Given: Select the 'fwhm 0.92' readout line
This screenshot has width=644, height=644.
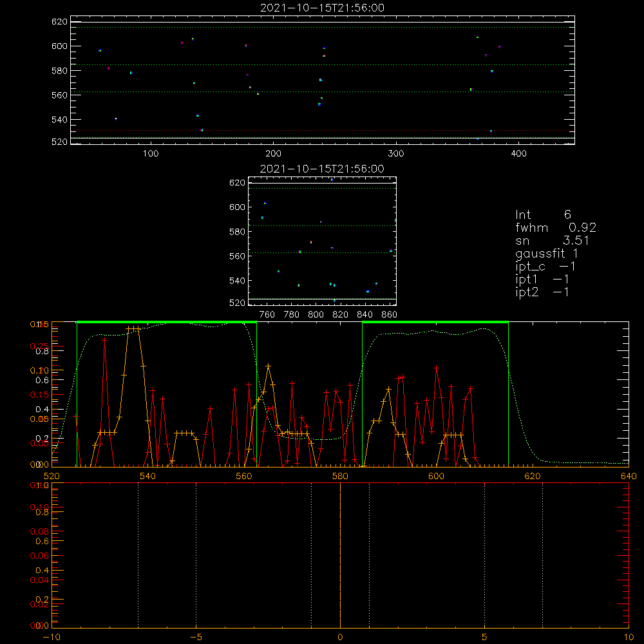Looking at the screenshot, I should [x=556, y=227].
